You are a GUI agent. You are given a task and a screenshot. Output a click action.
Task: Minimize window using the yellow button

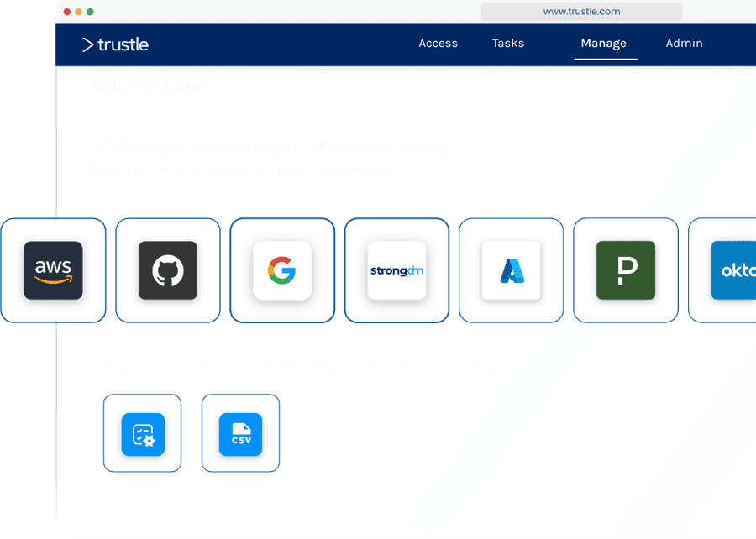[79, 12]
